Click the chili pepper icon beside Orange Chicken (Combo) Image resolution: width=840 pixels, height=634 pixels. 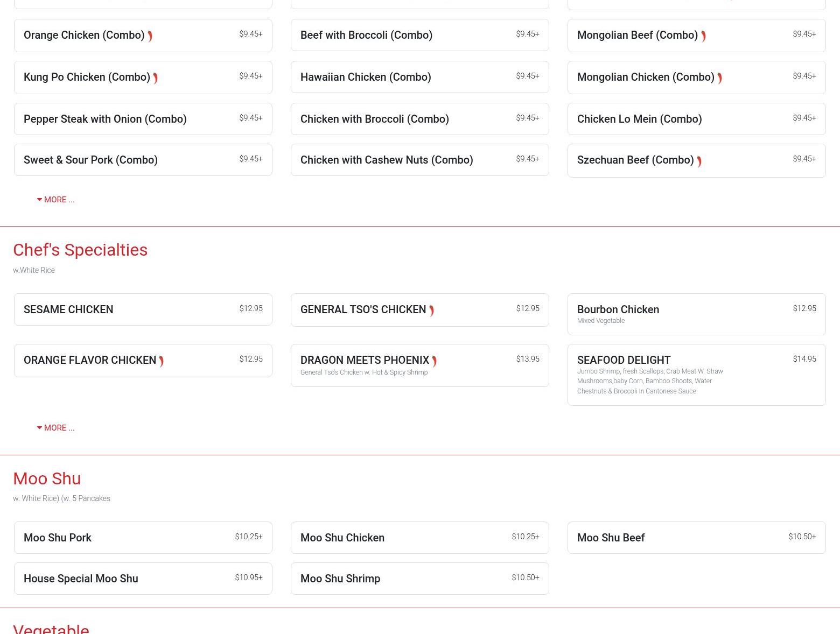pos(150,36)
